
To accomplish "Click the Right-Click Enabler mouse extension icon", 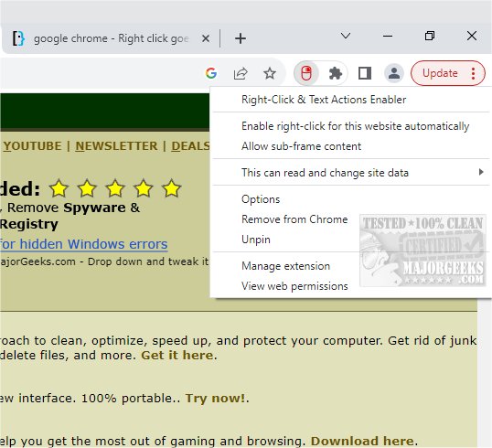I will 306,73.
